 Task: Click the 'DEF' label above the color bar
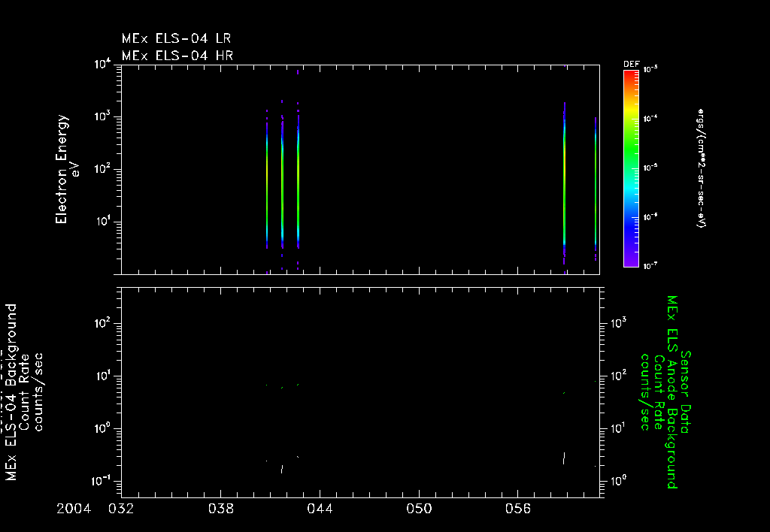(x=631, y=65)
